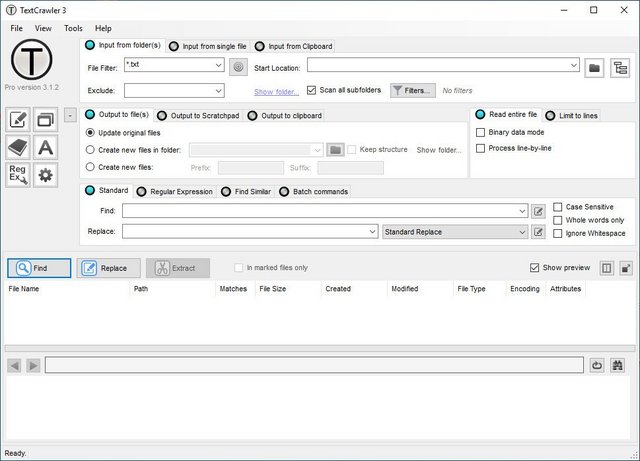Toggle Scan all subfolders checkbox

tap(311, 90)
